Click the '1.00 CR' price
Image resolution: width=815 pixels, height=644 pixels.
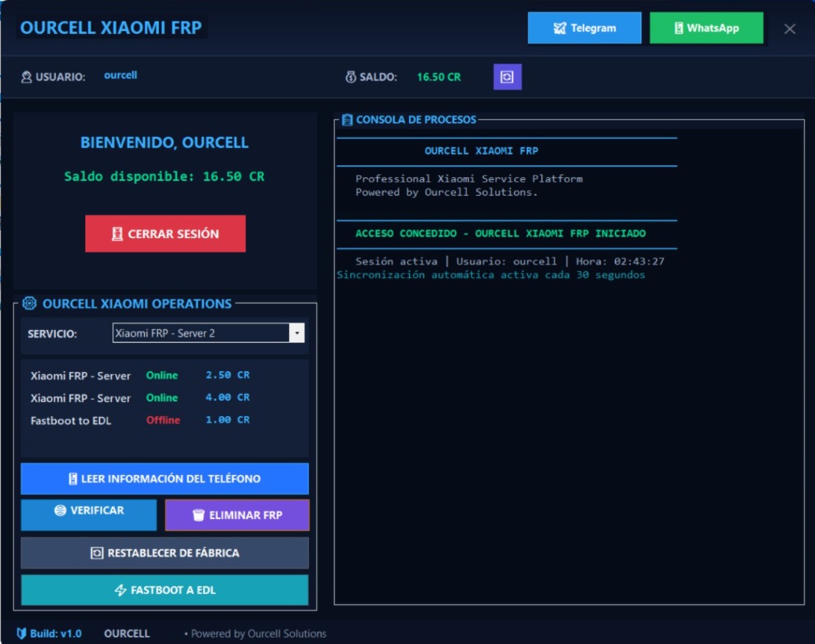[x=228, y=420]
